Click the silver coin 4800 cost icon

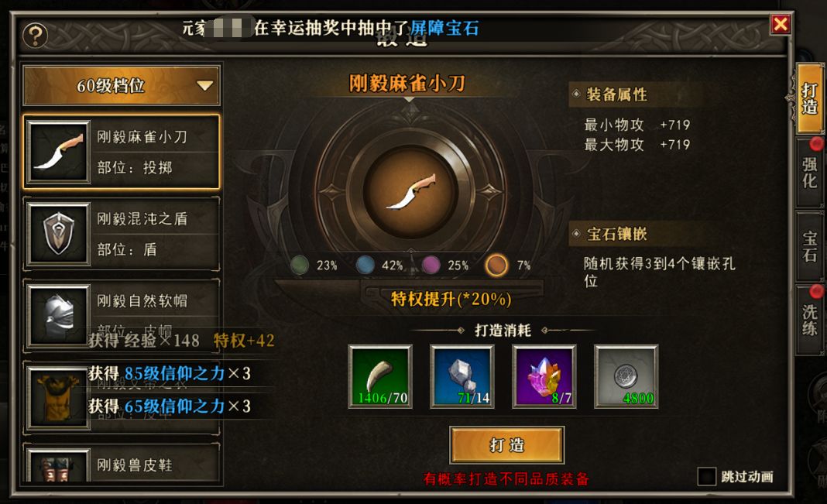(x=626, y=376)
